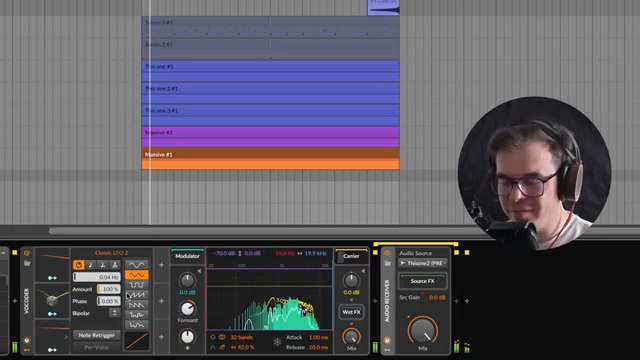Set LFO rate to free-running Hertz mode
Viewport: 640px width, 360px height.
pos(79,265)
